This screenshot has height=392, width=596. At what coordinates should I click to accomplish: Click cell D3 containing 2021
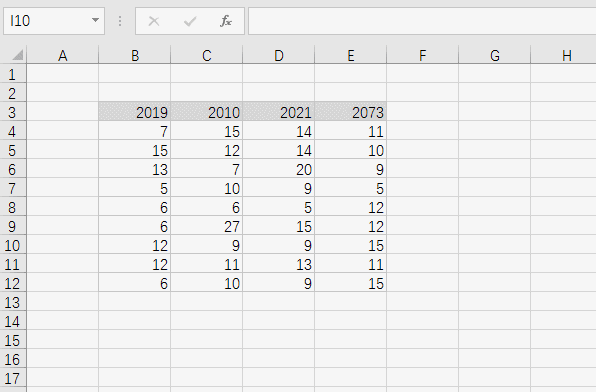tap(279, 112)
